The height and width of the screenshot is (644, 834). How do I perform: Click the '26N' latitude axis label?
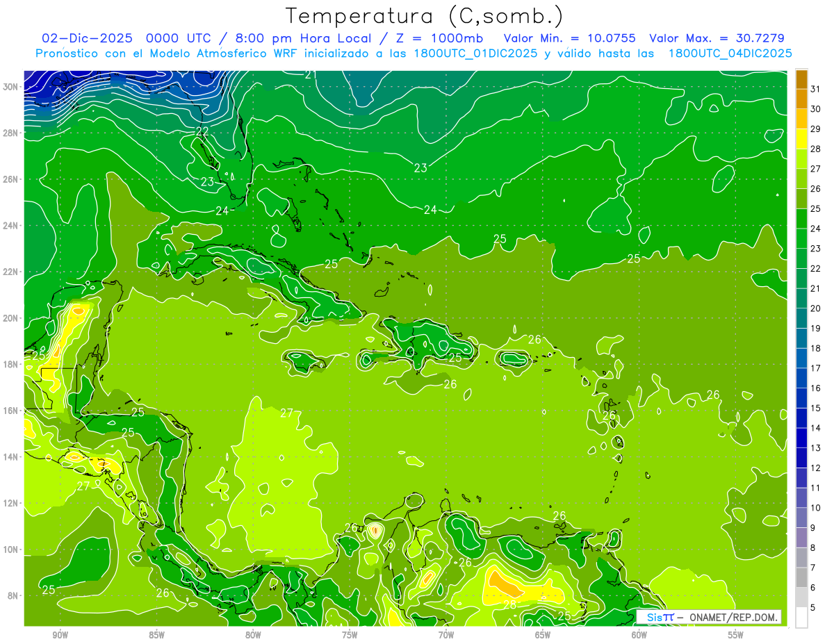12,179
